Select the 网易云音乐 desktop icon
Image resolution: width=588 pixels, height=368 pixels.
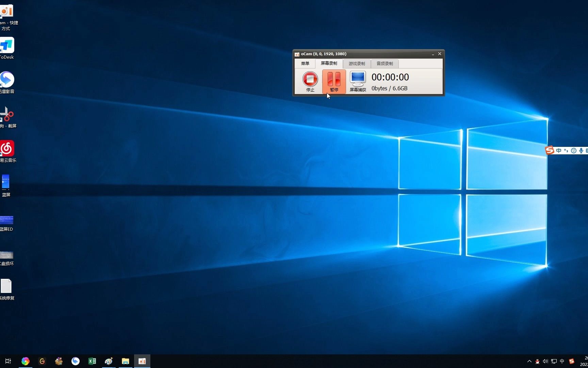point(7,151)
